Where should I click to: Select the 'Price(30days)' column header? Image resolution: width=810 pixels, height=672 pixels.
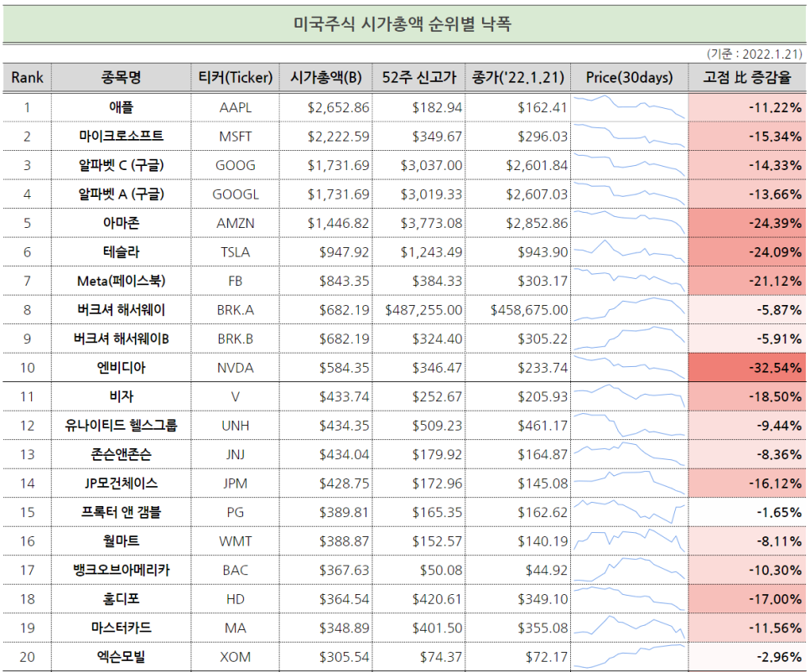pos(629,77)
